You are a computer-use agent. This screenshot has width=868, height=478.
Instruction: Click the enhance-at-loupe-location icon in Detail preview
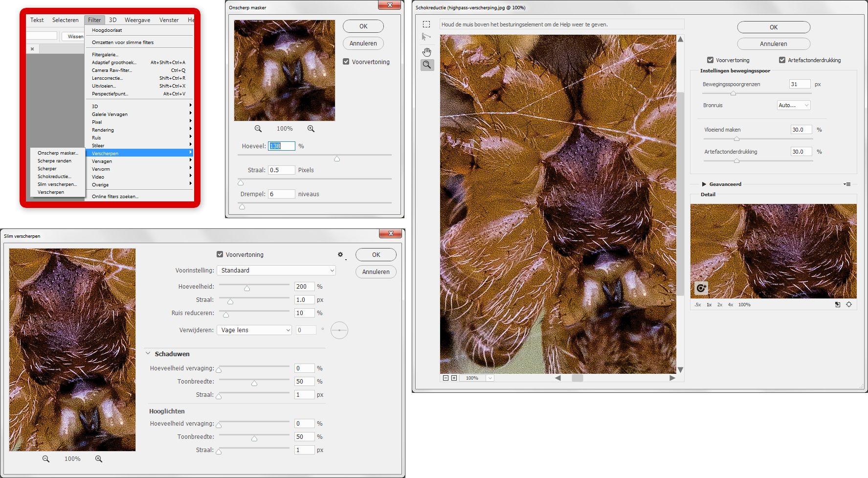point(701,288)
